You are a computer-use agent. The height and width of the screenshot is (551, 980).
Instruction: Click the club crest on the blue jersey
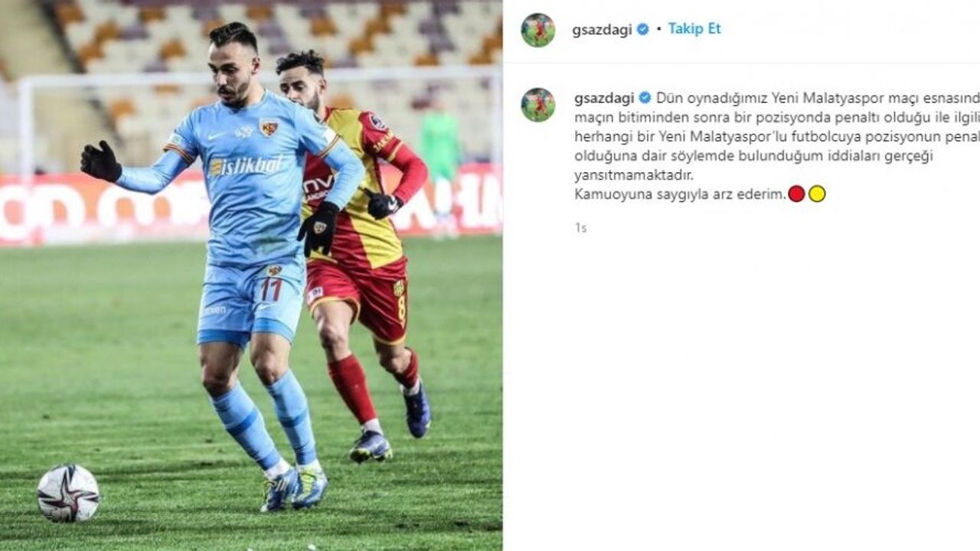tap(269, 127)
